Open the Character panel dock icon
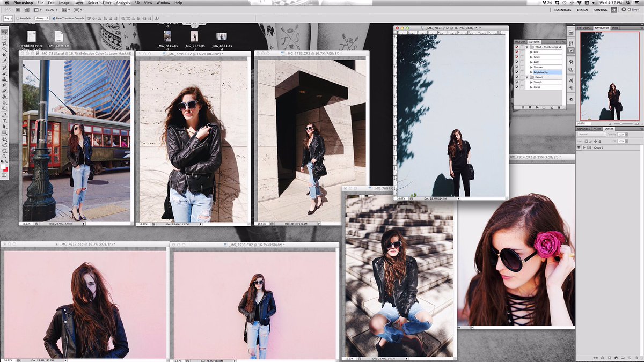The height and width of the screenshot is (362, 644). pos(571,80)
